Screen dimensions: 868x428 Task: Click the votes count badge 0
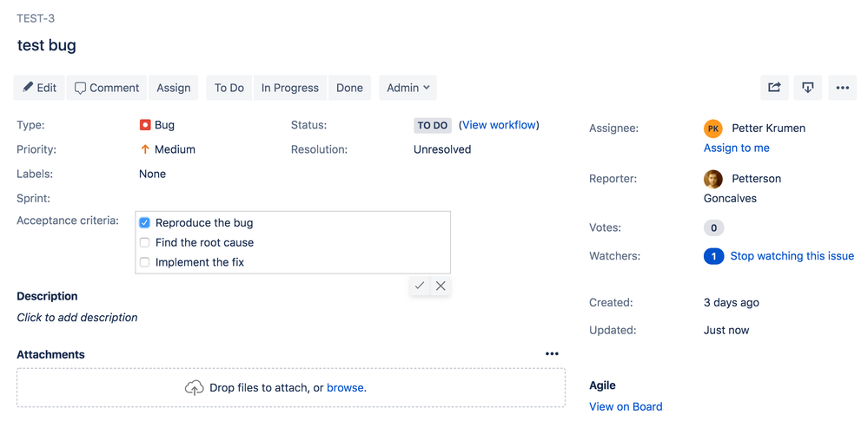click(x=713, y=227)
